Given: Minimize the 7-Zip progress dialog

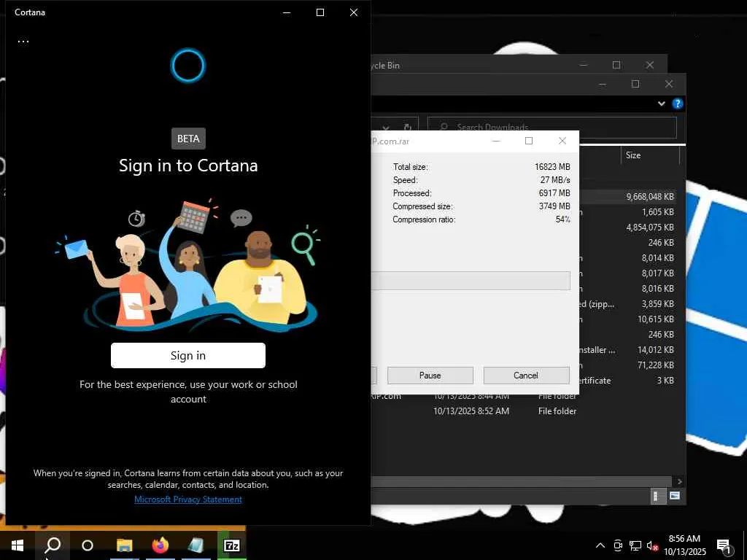Looking at the screenshot, I should pos(496,141).
